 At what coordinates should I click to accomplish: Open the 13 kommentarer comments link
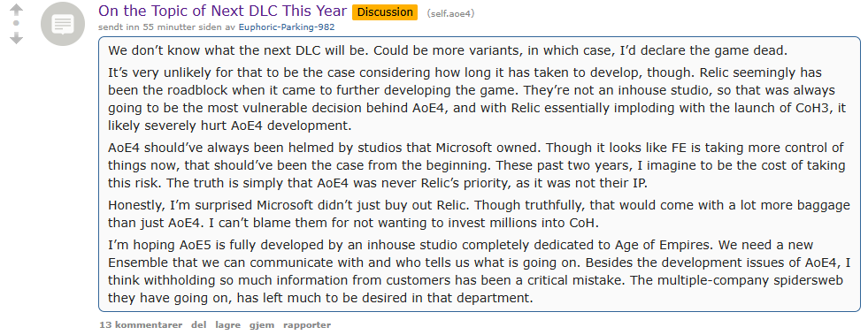point(141,325)
